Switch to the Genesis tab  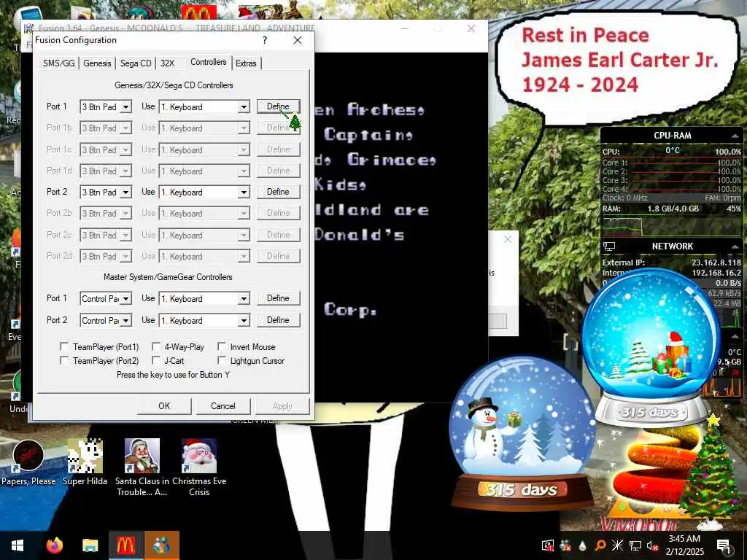coord(97,63)
